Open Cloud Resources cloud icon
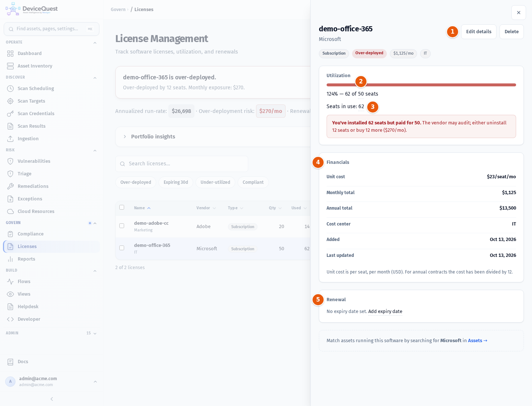The width and height of the screenshot is (532, 406). coord(10,211)
